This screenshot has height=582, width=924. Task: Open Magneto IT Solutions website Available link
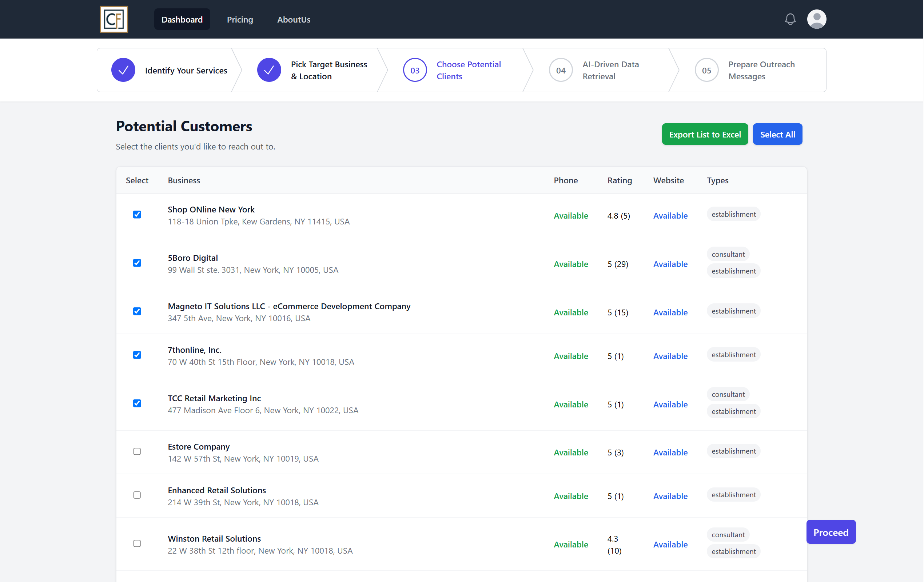[670, 312]
